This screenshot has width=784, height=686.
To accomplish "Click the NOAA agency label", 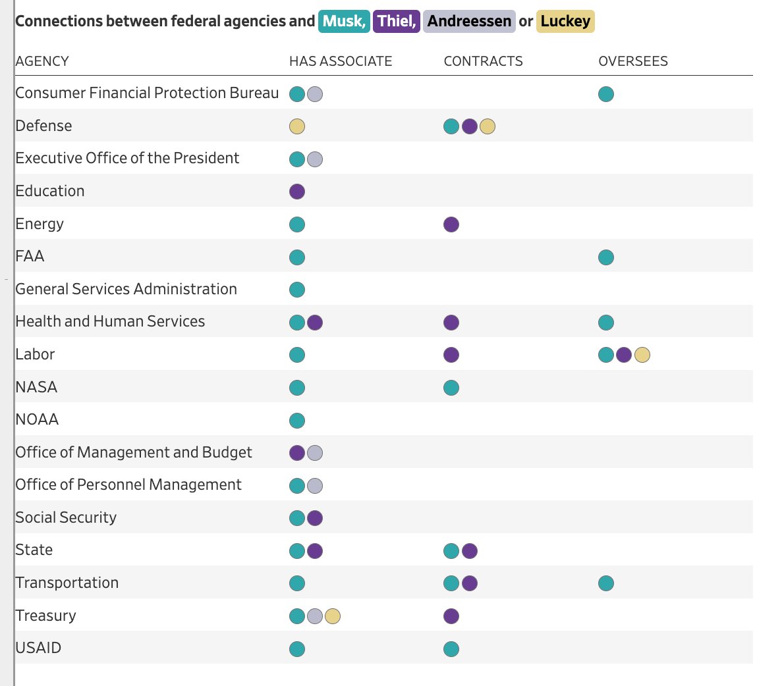I will [x=37, y=419].
